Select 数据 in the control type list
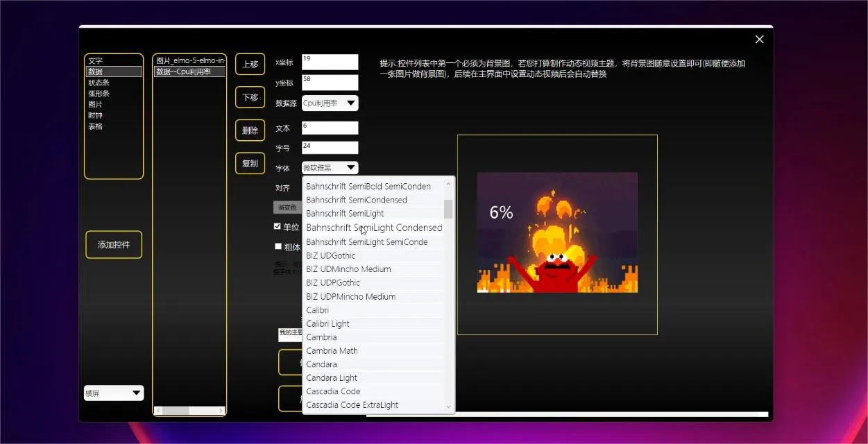The image size is (868, 444). tap(114, 71)
